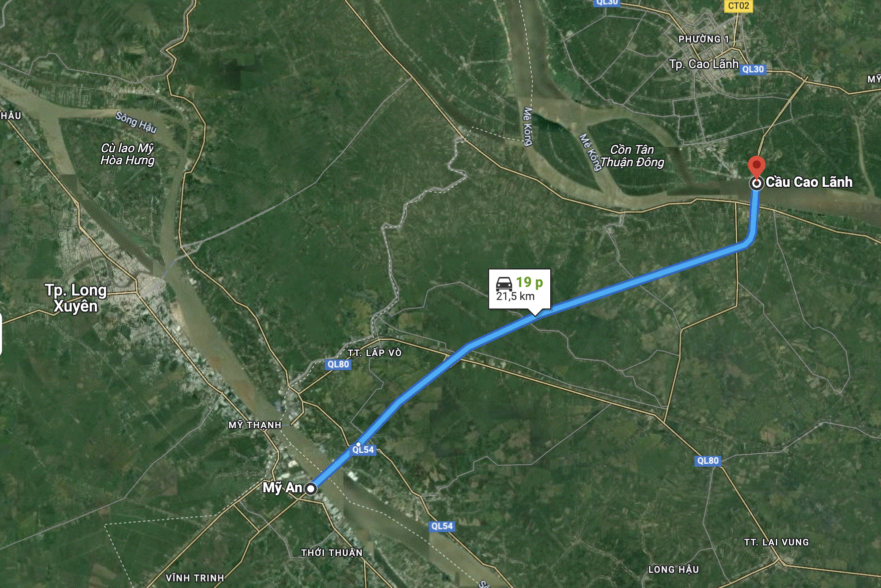
Task: Click the CT02 yellow highway badge
Action: (x=738, y=6)
